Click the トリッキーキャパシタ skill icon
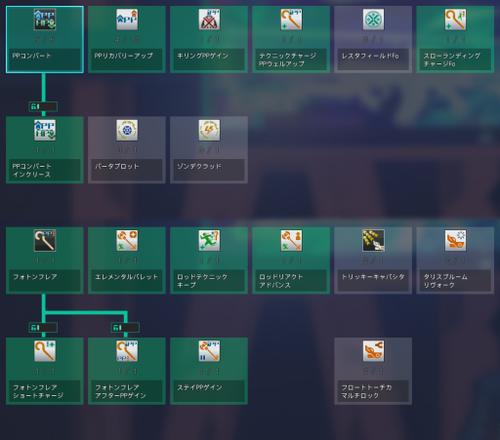This screenshot has height=440, width=500. click(373, 240)
